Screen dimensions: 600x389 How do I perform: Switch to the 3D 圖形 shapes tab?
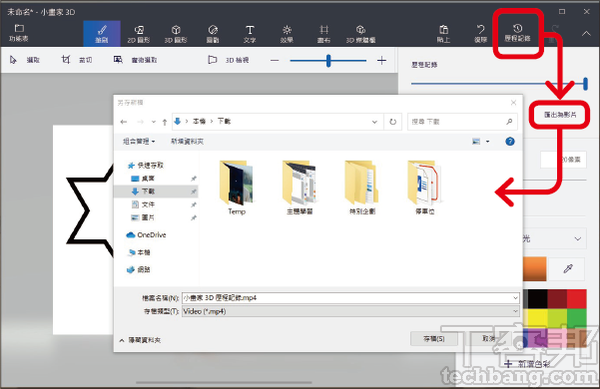tap(176, 34)
